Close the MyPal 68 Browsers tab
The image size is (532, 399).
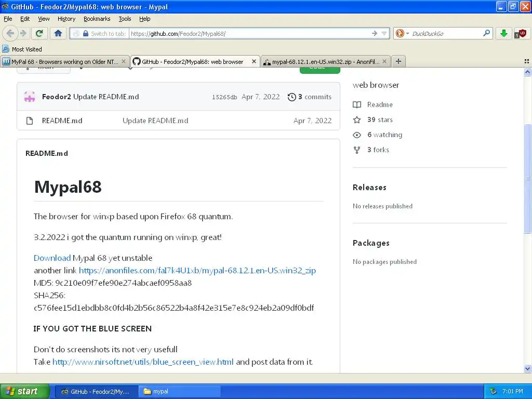(124, 61)
